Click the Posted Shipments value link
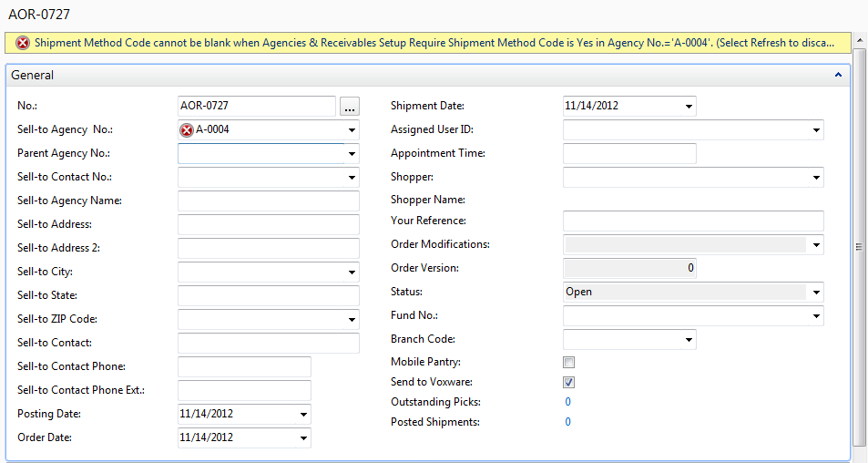This screenshot has height=463, width=868. (567, 422)
